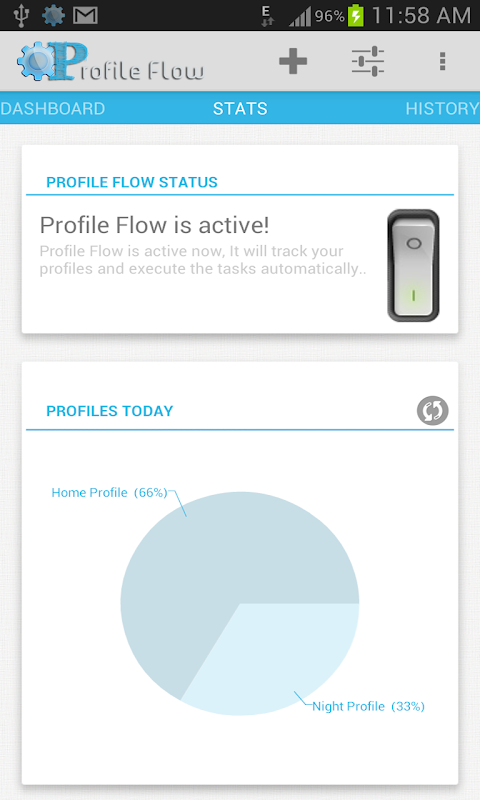Tap the Profile Flow is active heading
Screen dimensions: 480x800
(x=154, y=225)
